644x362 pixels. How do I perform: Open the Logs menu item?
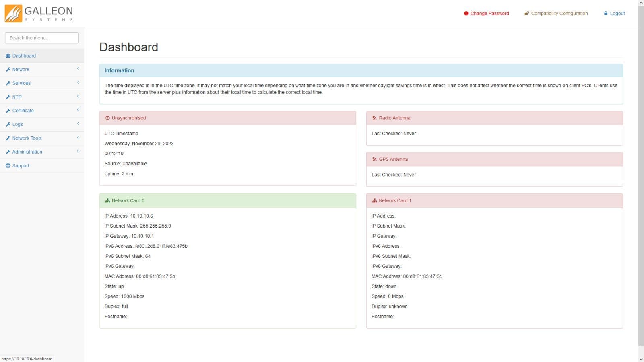point(17,125)
